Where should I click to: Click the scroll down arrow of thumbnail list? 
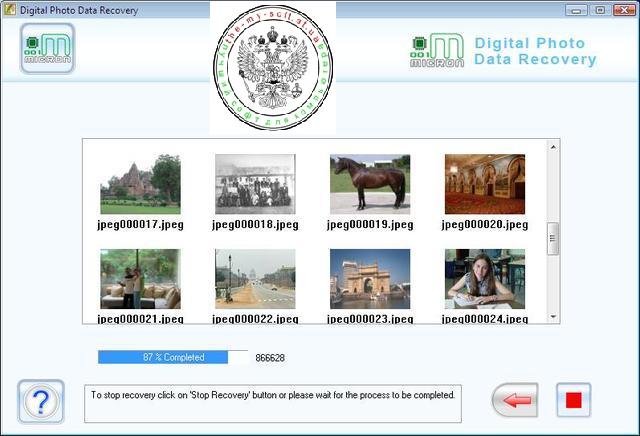tap(553, 316)
